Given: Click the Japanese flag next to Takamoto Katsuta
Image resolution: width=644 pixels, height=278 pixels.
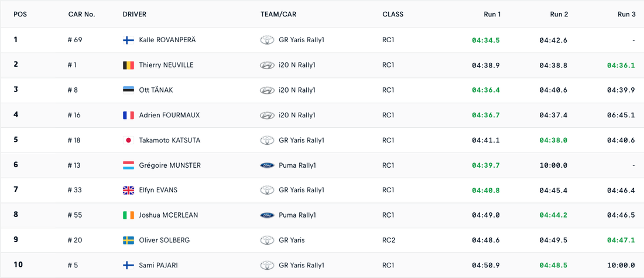Looking at the screenshot, I should coord(128,140).
